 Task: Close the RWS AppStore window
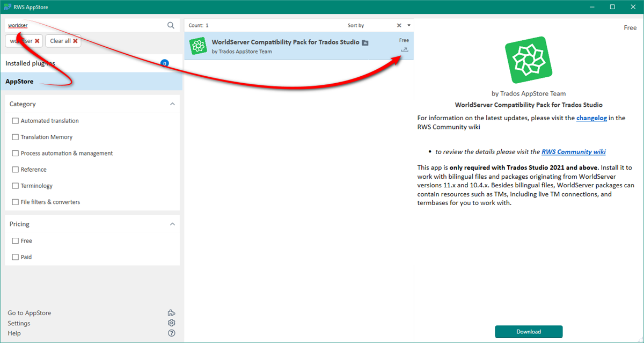[x=632, y=7]
